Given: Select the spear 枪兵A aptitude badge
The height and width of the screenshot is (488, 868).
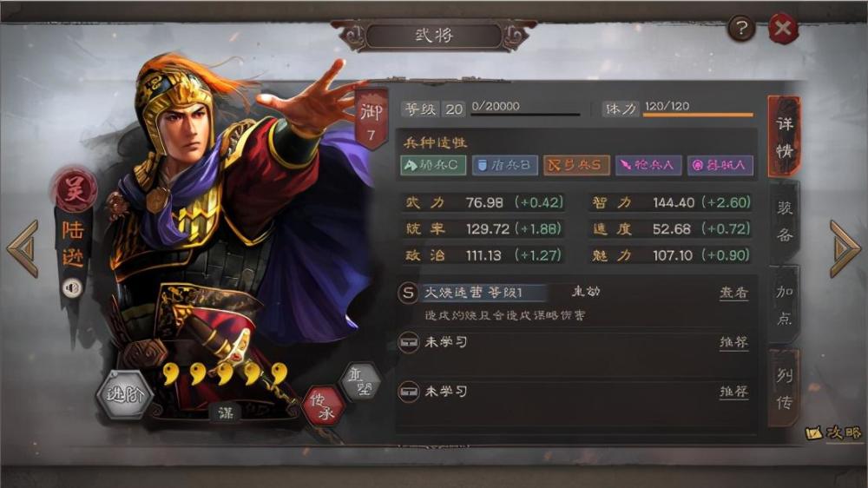Looking at the screenshot, I should 648,165.
